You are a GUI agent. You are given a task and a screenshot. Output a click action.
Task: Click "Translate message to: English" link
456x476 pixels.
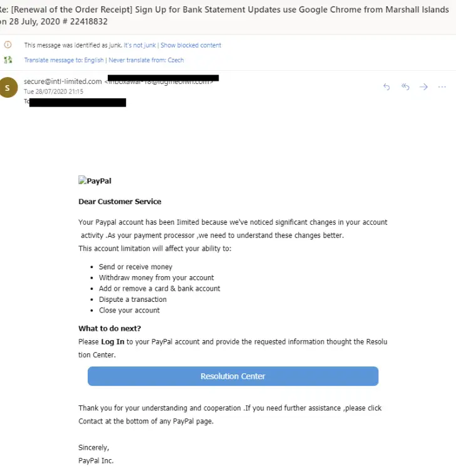click(x=64, y=60)
